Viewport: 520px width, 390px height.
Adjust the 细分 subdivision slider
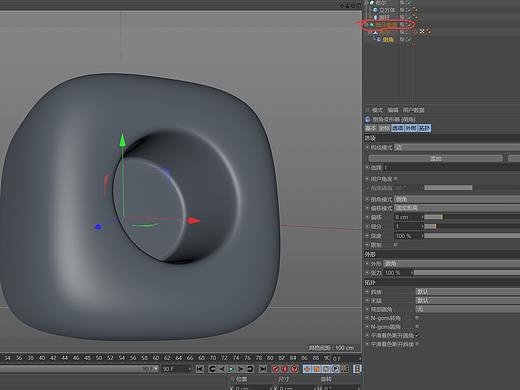point(472,226)
